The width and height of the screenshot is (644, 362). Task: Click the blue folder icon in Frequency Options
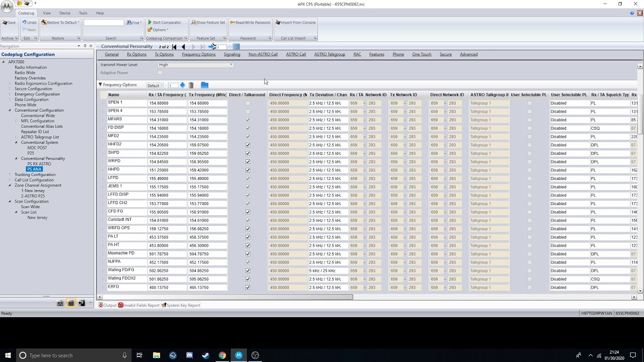[x=204, y=85]
